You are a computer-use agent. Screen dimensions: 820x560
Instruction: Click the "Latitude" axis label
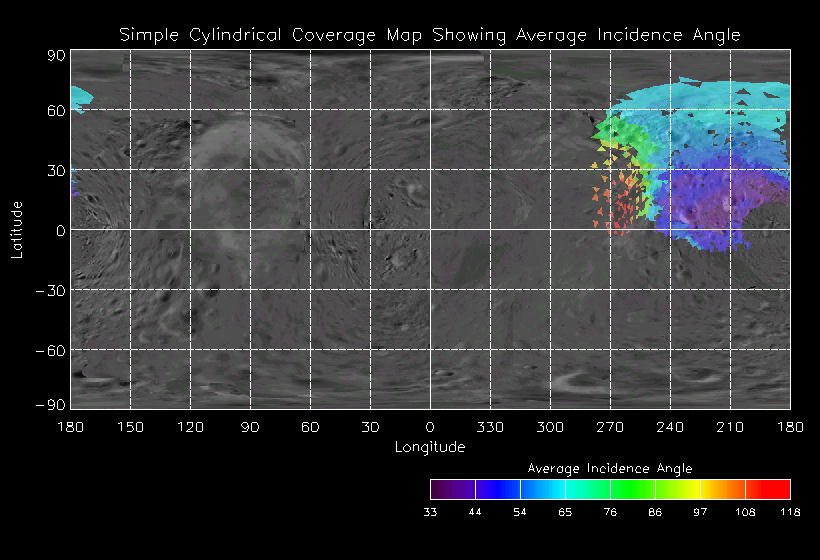click(17, 229)
